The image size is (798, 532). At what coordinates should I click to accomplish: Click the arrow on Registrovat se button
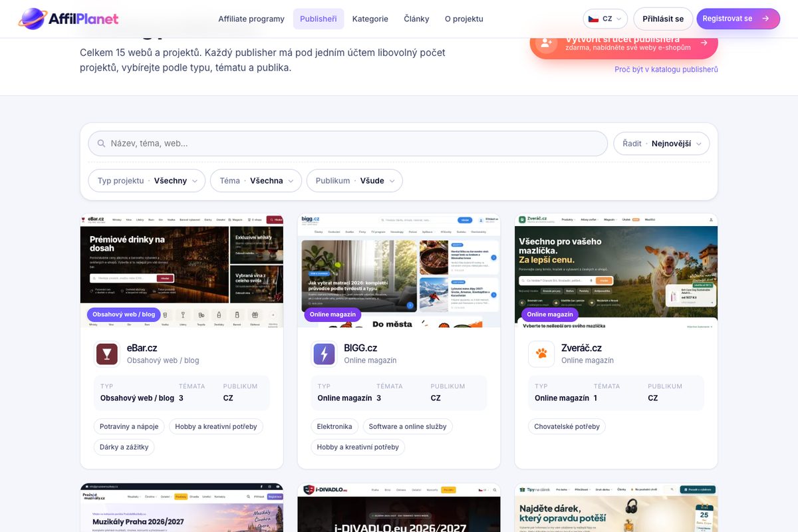pyautogui.click(x=766, y=19)
